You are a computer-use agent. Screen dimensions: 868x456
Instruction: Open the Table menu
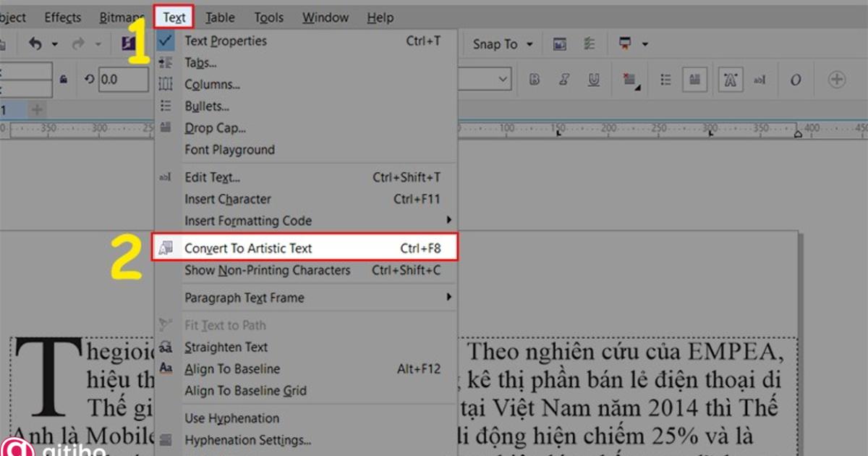(220, 17)
